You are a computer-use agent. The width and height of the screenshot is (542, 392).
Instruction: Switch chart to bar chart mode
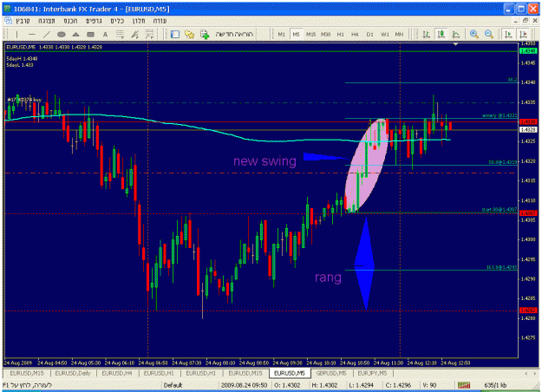[426, 34]
